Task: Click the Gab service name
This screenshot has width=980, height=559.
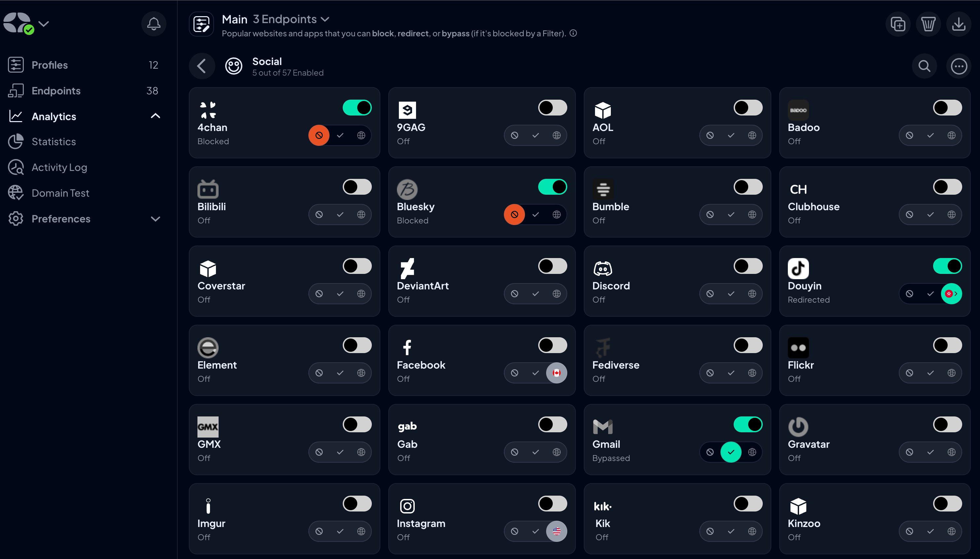Action: click(x=407, y=444)
